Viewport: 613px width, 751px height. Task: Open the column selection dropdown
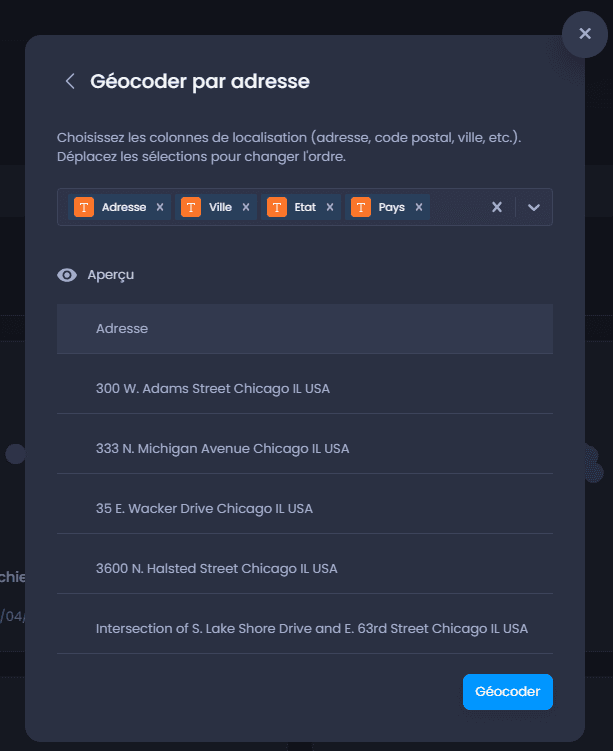point(534,207)
